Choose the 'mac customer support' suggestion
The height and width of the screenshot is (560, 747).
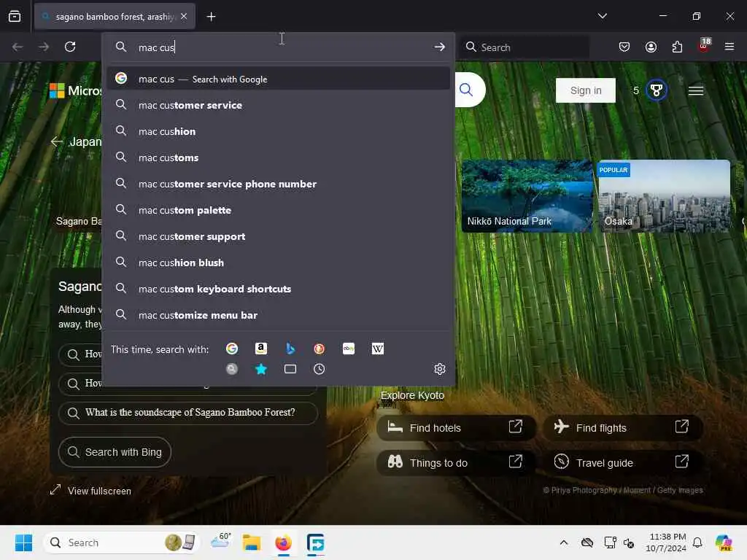(278, 236)
